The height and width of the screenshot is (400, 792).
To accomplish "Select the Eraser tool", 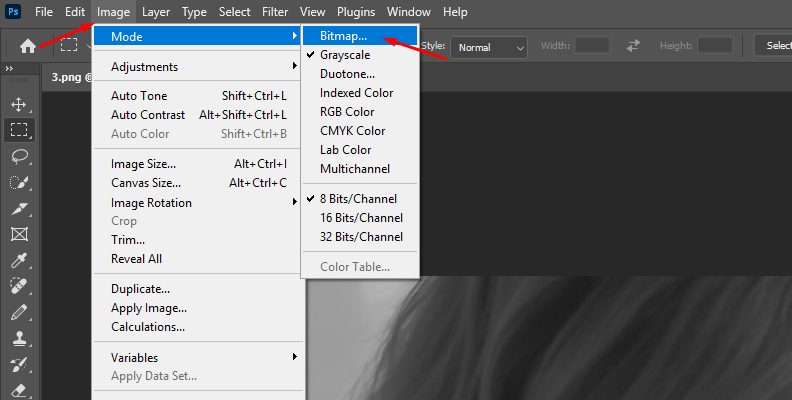I will (19, 390).
